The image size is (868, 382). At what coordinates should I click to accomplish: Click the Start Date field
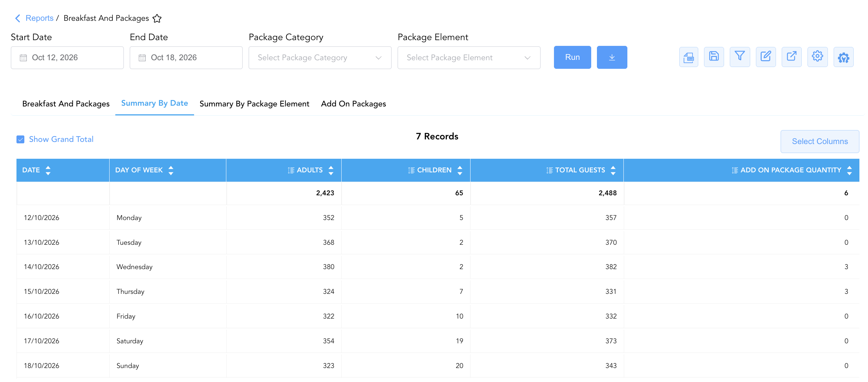click(67, 58)
